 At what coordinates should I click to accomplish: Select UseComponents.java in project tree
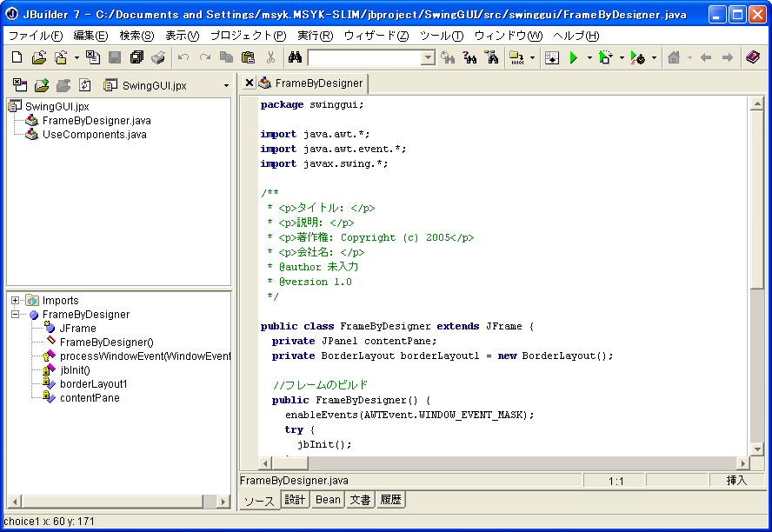click(94, 135)
